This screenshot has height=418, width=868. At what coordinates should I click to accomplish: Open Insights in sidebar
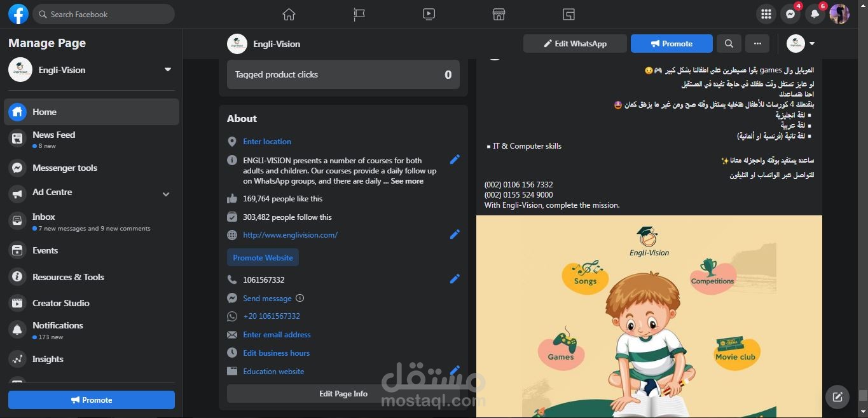pyautogui.click(x=93, y=359)
